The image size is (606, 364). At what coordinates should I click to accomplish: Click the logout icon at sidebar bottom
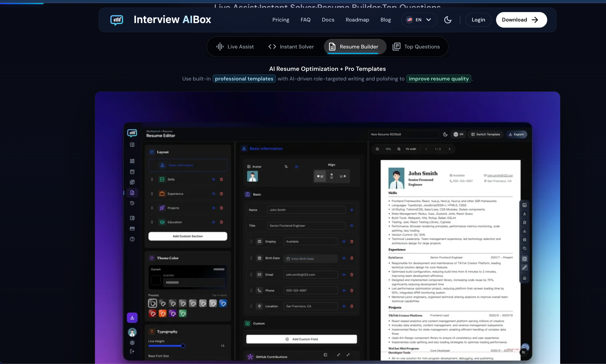132,352
